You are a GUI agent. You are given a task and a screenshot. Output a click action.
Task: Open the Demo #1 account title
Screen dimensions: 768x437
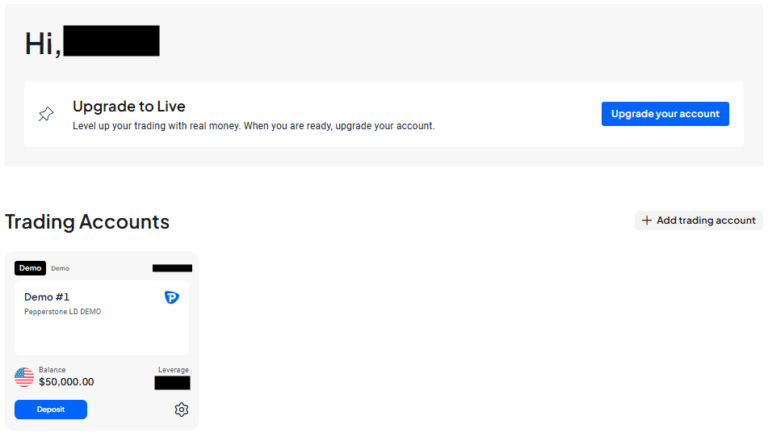pos(47,297)
